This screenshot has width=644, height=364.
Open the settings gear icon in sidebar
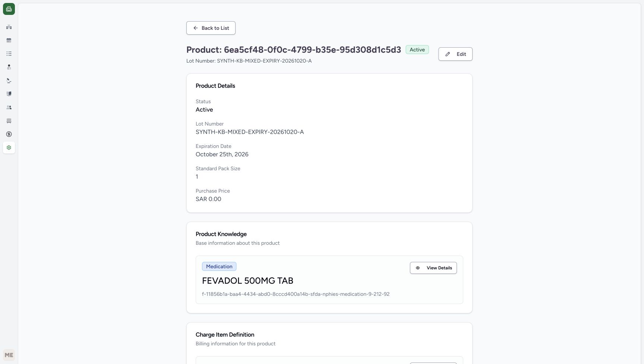tap(9, 148)
